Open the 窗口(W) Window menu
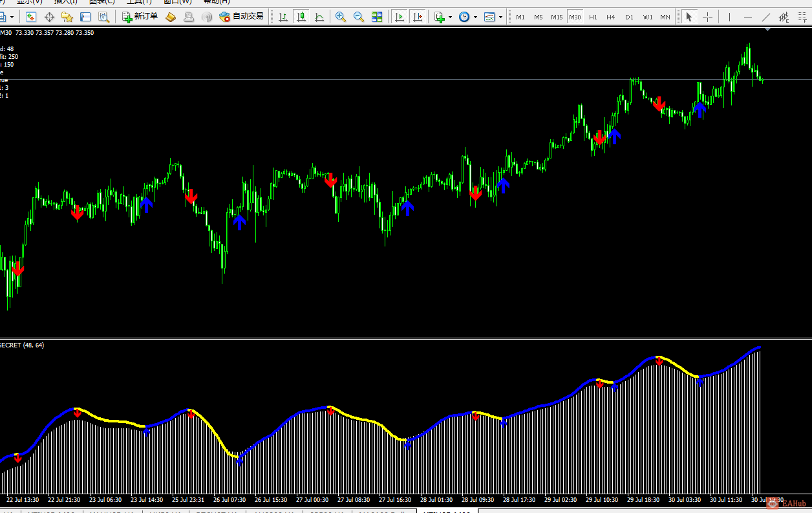Viewport: 812px width, 513px height. (177, 2)
